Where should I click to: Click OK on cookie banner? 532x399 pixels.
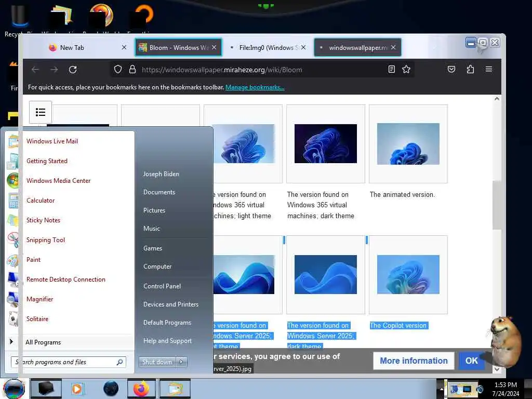472,361
